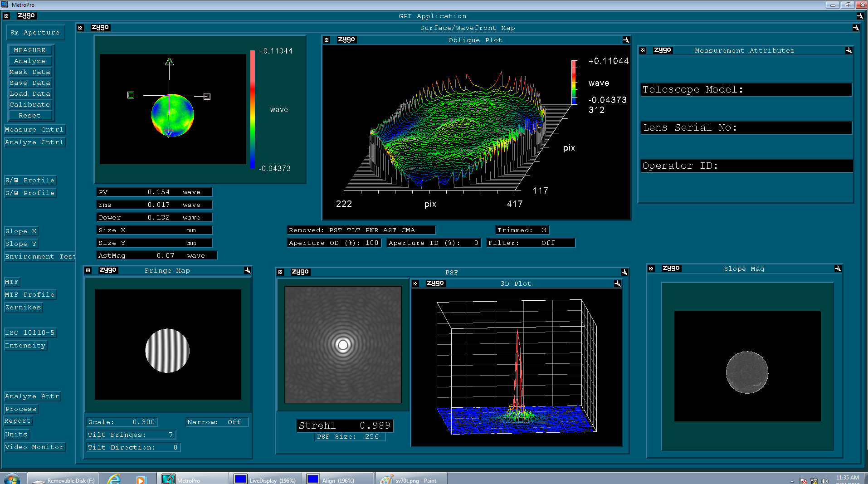Toggle the Narrow: Off setting
The width and height of the screenshot is (868, 484).
coord(217,422)
